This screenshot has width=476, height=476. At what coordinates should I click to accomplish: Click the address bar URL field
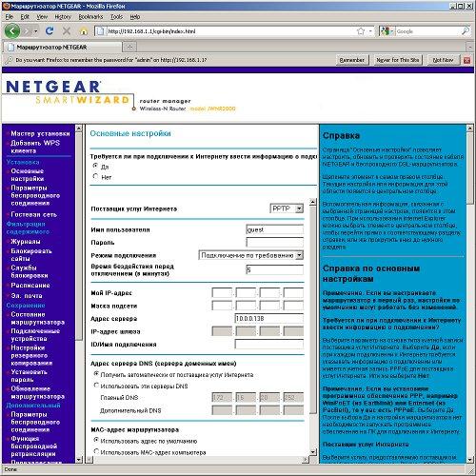pyautogui.click(x=230, y=31)
